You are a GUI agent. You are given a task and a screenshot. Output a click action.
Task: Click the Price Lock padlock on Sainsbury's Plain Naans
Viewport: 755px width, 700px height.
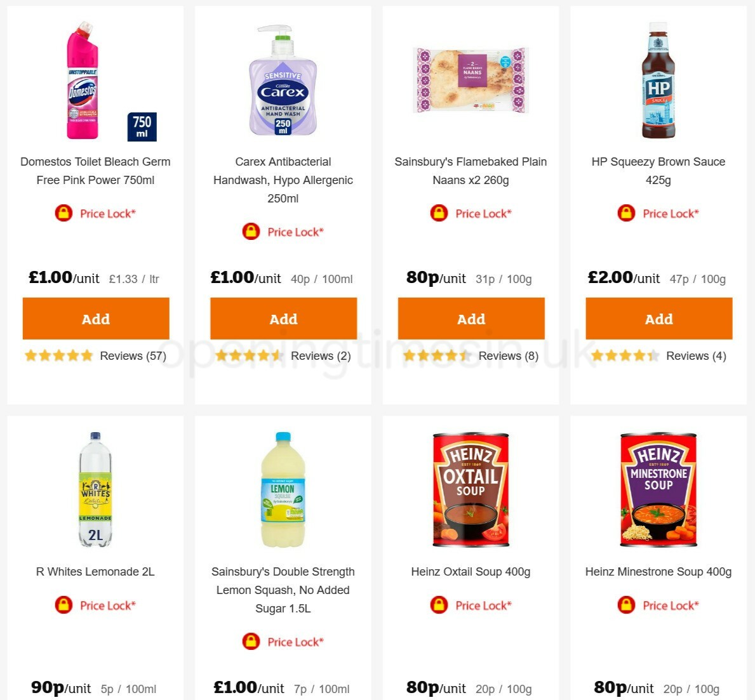(x=438, y=213)
